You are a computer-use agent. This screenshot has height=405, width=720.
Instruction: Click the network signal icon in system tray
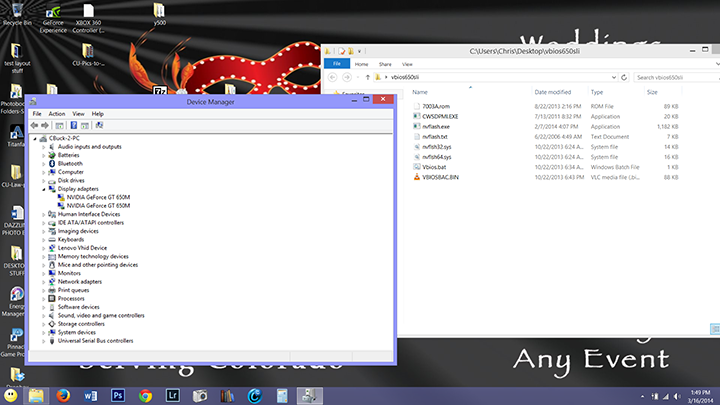[x=666, y=396]
